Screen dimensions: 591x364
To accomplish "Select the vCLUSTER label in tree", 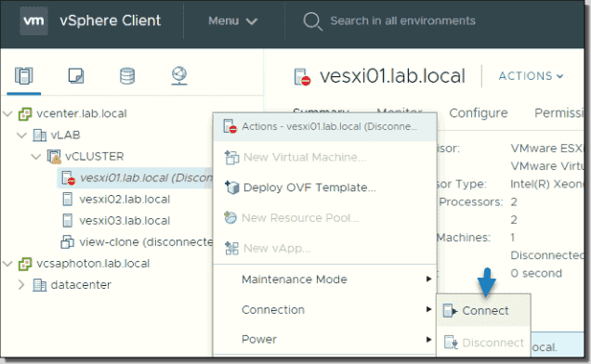I will (x=94, y=156).
